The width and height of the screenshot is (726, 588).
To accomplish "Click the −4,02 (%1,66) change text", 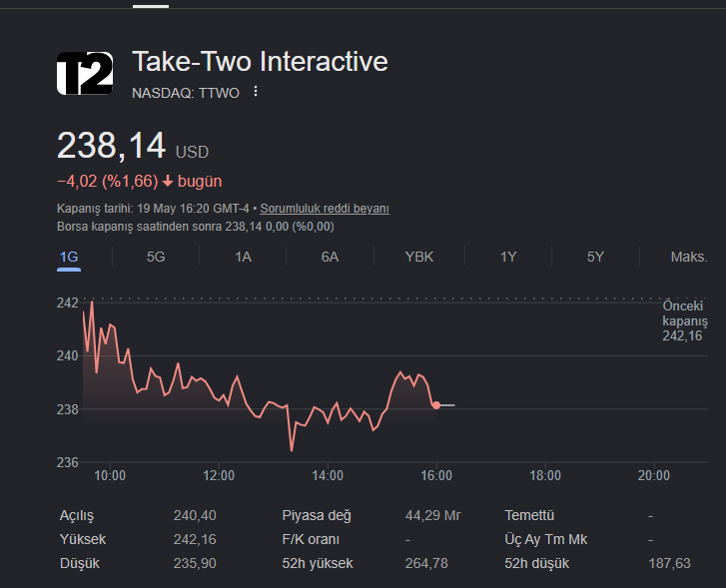I will (108, 181).
